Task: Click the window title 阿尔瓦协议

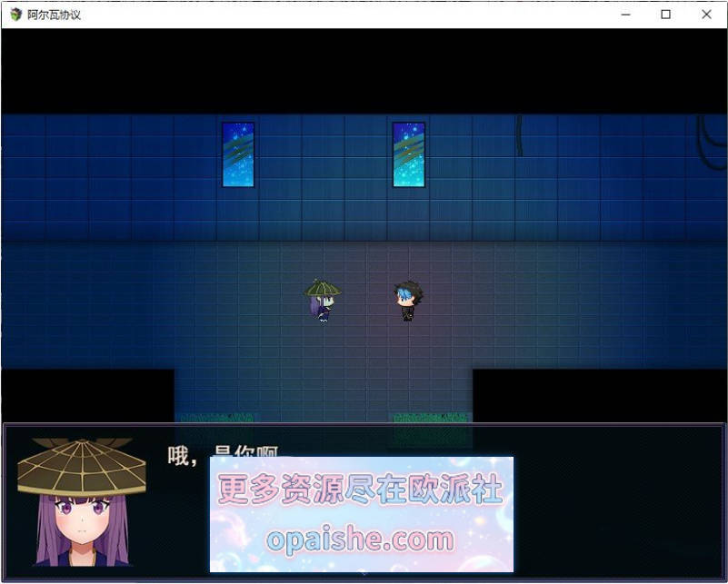Action: pos(54,15)
